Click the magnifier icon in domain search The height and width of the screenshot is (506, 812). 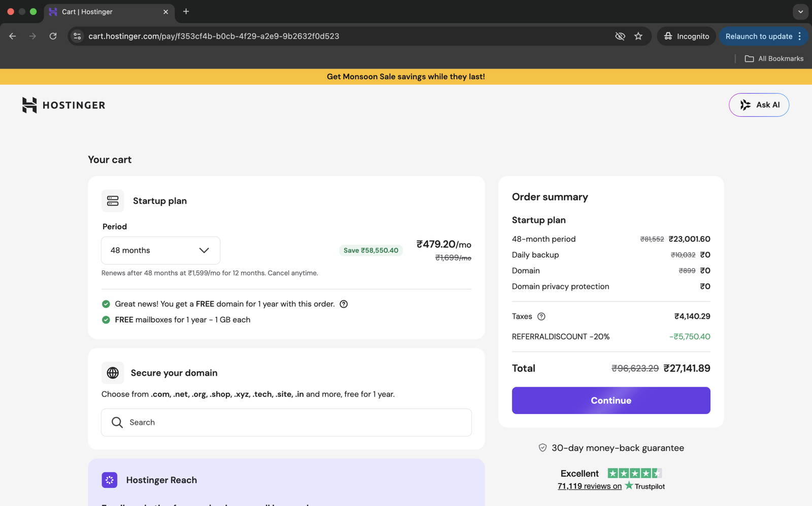coord(117,422)
